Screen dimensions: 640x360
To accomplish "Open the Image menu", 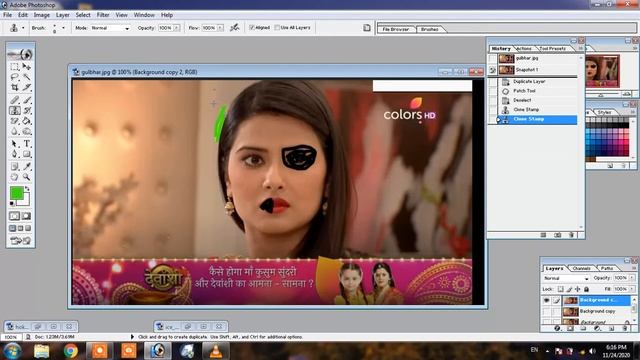I will (41, 15).
